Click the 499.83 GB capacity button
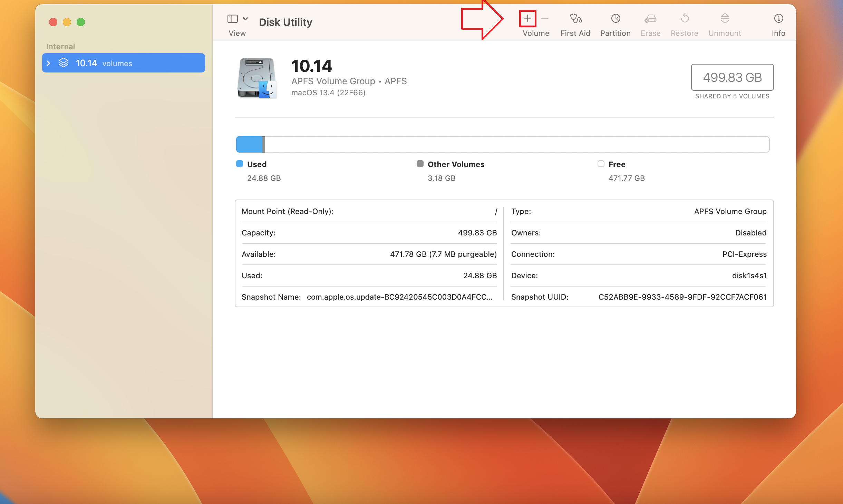This screenshot has width=843, height=504. click(x=732, y=77)
